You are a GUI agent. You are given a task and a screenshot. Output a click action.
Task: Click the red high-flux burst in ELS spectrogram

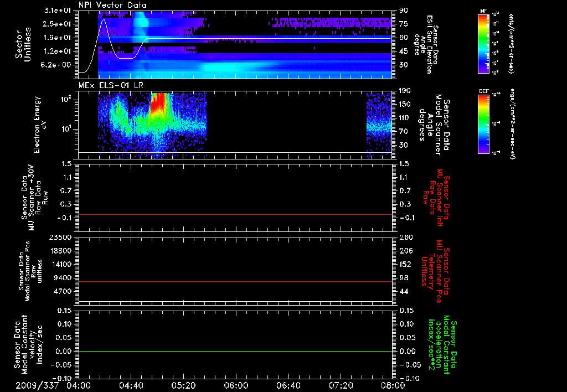(158, 104)
